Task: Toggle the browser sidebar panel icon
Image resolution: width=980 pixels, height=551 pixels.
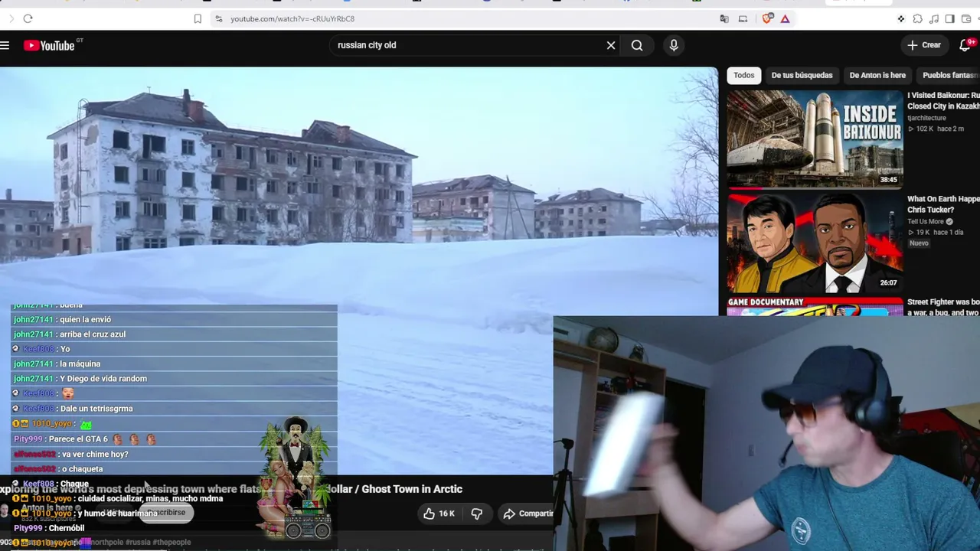Action: [949, 18]
